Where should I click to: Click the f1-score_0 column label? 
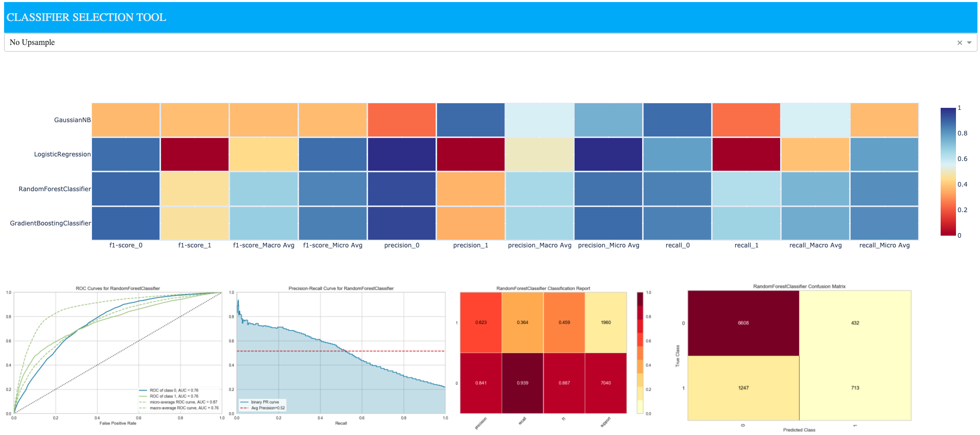click(126, 245)
